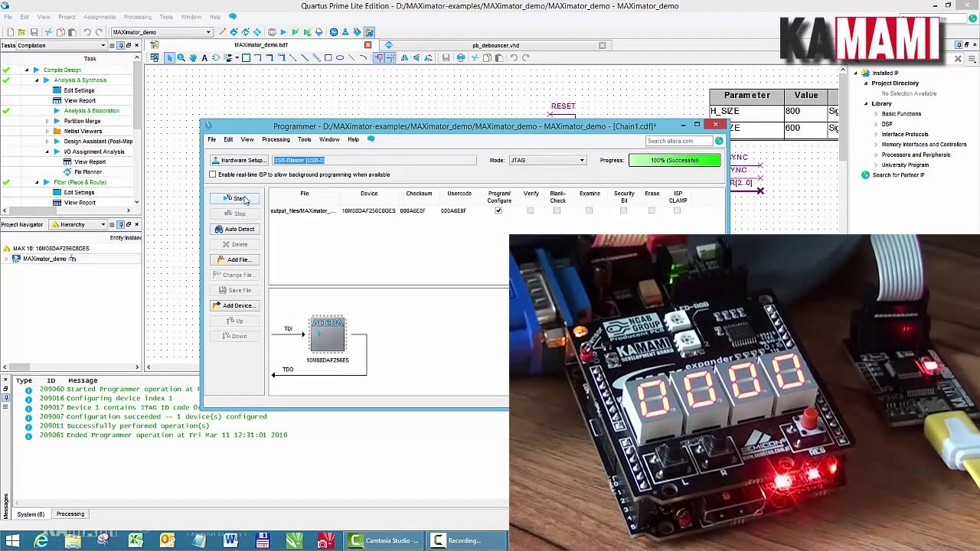Open the MAXimator_demo project dropdown in toolbar
The image size is (980, 551).
(x=162, y=32)
